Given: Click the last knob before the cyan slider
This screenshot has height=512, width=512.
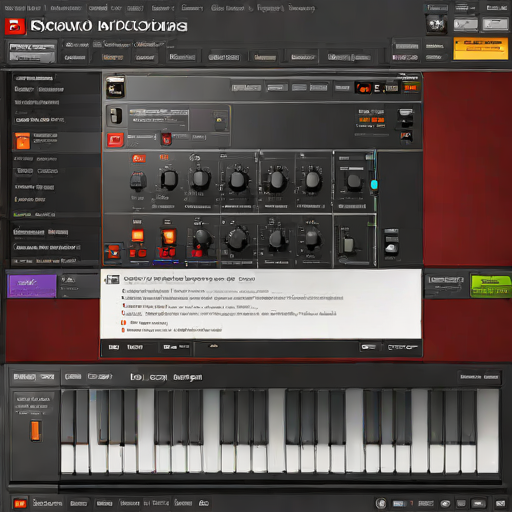Looking at the screenshot, I should [x=353, y=182].
